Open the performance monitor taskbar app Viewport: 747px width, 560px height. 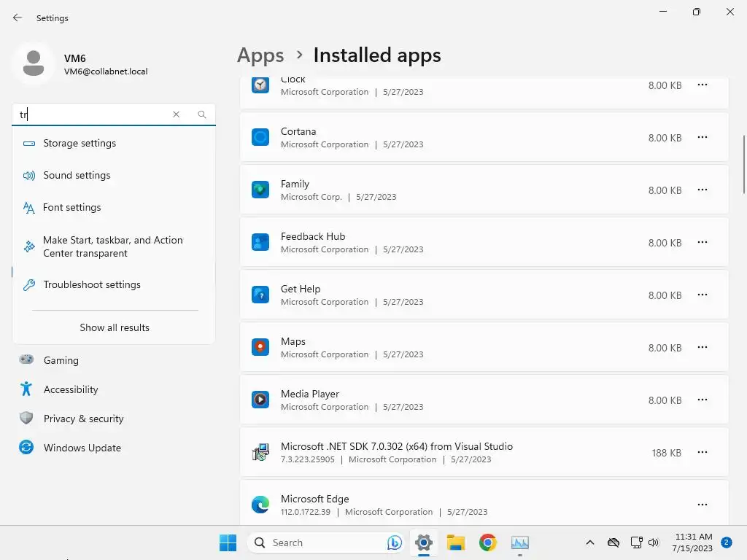pyautogui.click(x=519, y=542)
